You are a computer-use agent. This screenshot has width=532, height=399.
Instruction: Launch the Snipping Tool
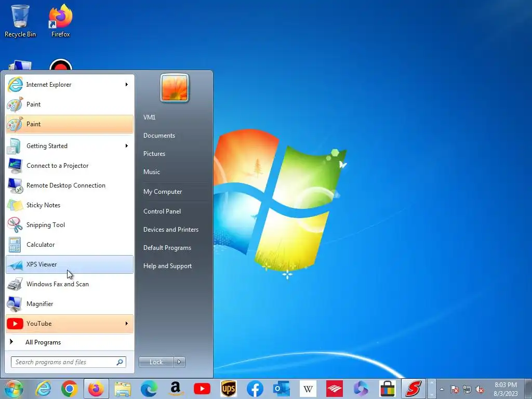70,224
